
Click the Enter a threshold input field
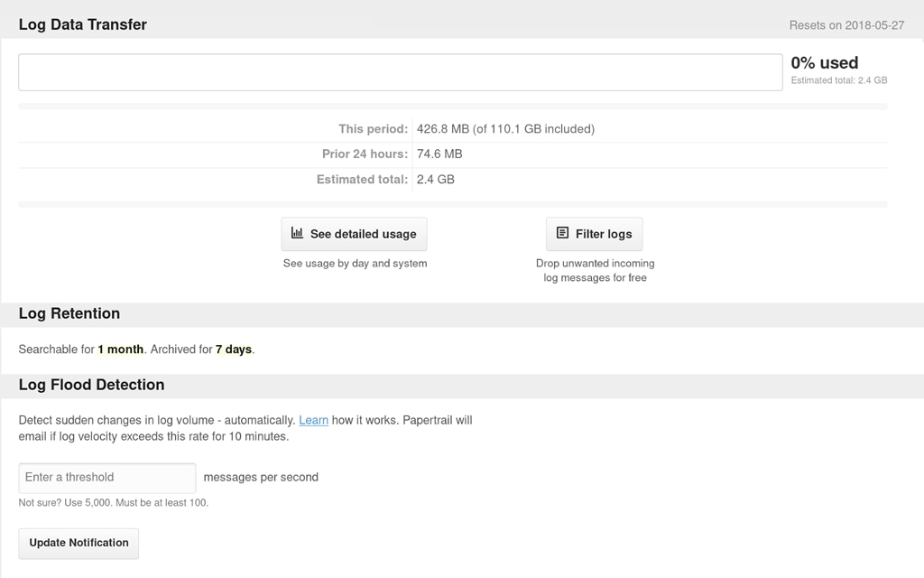coord(106,477)
